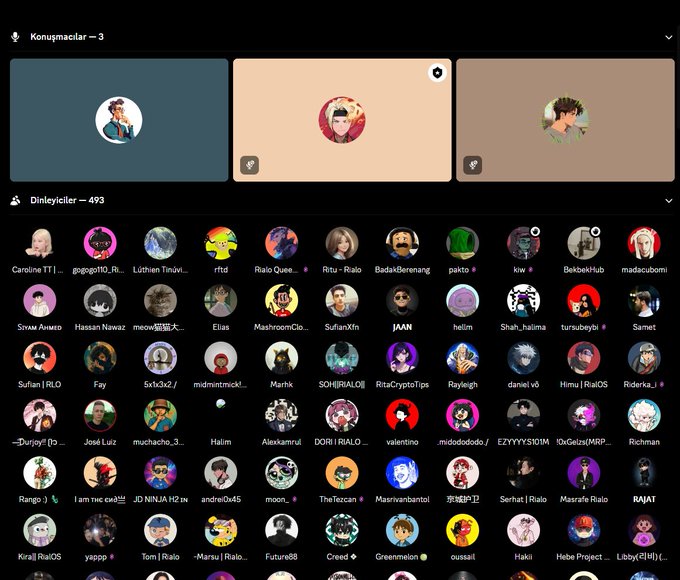Open JAAN listener avatar
The height and width of the screenshot is (580, 680).
pos(402,301)
